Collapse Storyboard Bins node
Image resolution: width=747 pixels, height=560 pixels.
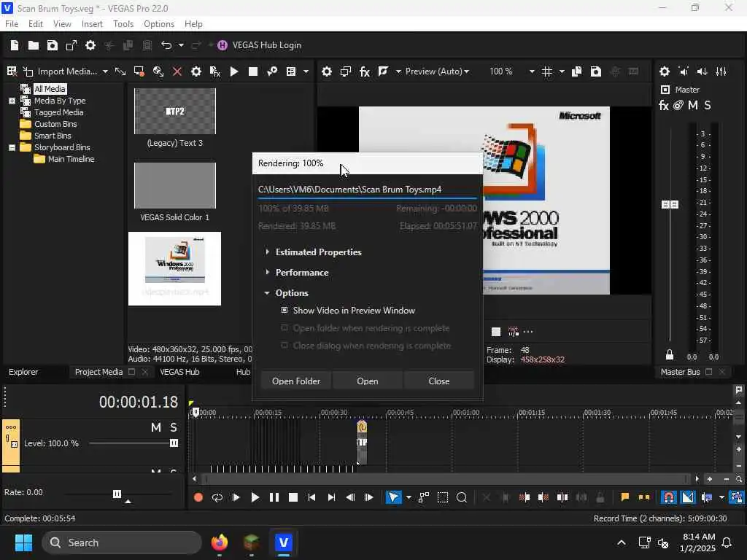coord(12,147)
